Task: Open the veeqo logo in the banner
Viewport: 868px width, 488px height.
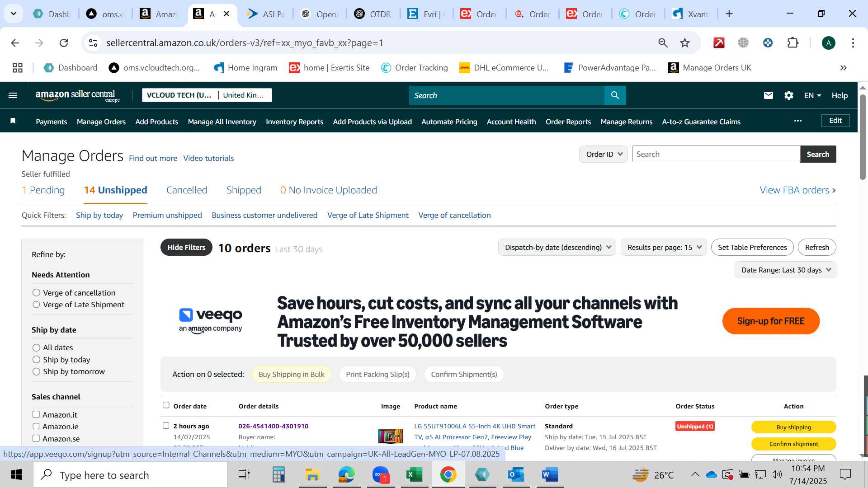Action: pyautogui.click(x=211, y=320)
